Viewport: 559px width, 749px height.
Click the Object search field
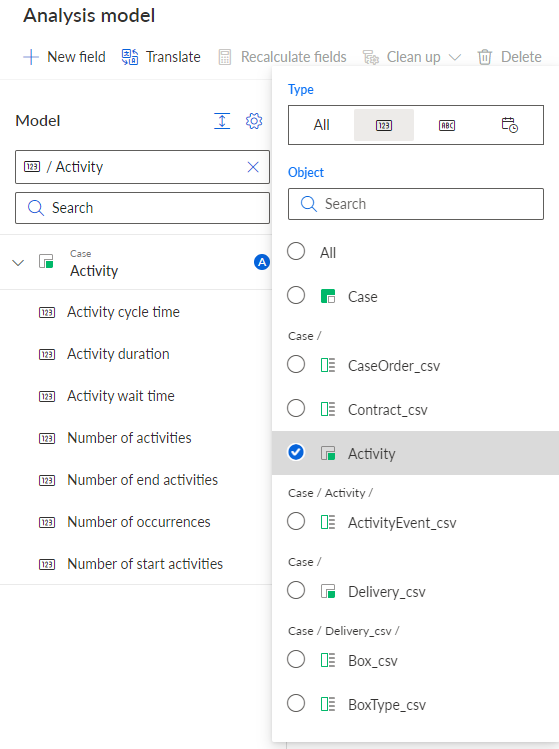pos(416,204)
